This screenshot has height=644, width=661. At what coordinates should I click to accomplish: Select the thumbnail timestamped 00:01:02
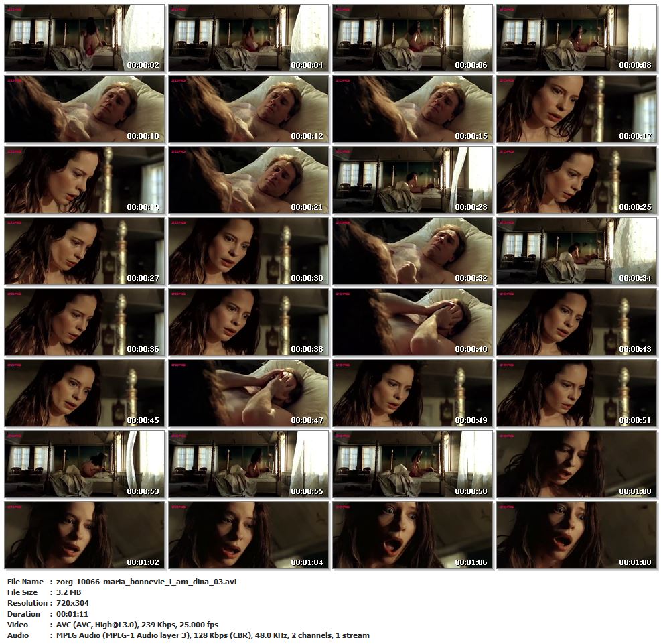85,535
